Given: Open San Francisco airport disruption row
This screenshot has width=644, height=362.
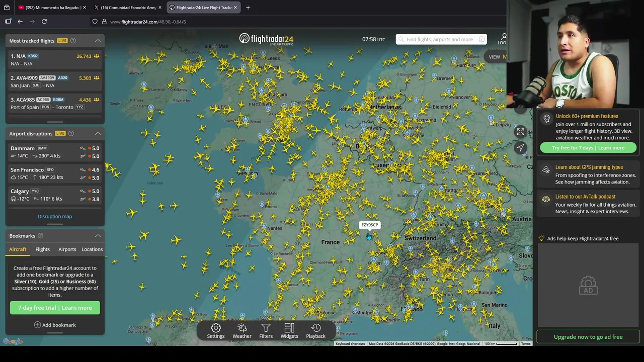Looking at the screenshot, I should [55, 173].
